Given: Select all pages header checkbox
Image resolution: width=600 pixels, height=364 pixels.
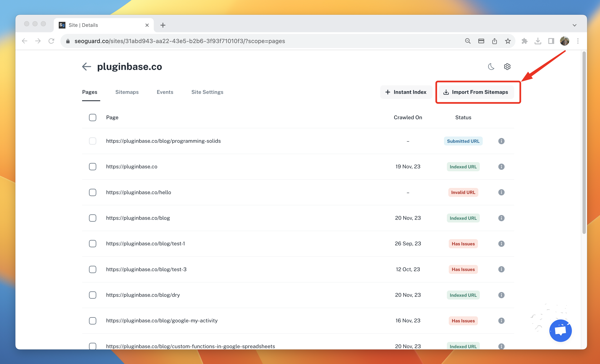Looking at the screenshot, I should coord(92,118).
